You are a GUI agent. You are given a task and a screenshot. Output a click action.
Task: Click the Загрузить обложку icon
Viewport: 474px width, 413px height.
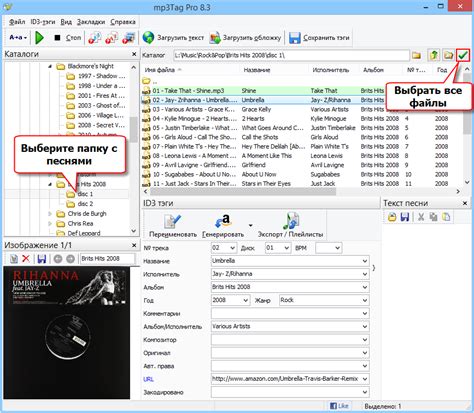click(x=215, y=38)
